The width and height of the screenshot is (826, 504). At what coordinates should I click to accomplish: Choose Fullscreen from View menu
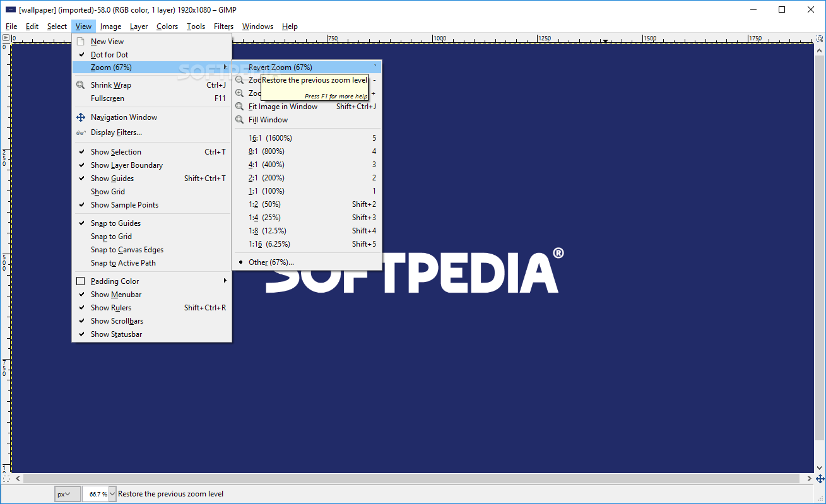click(x=151, y=98)
